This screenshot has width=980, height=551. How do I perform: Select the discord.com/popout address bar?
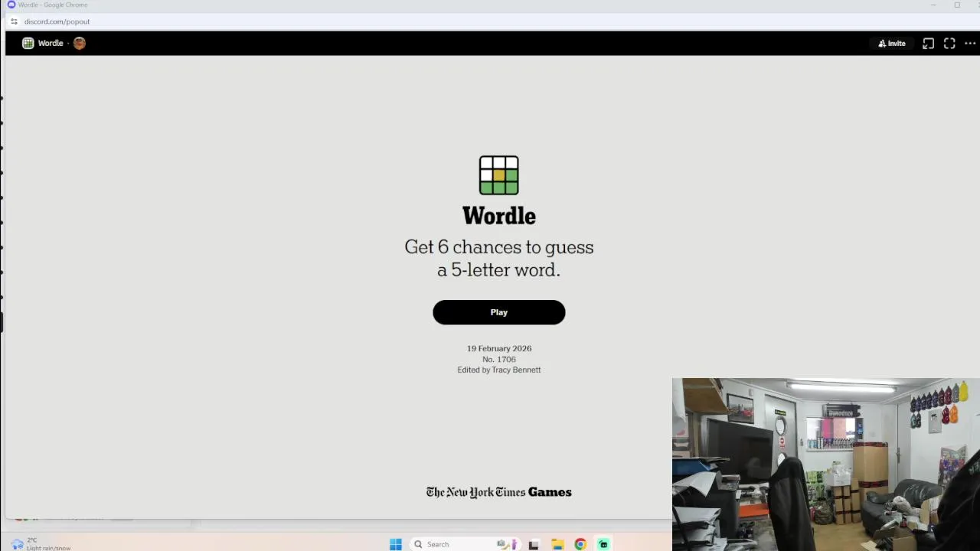tap(57, 21)
